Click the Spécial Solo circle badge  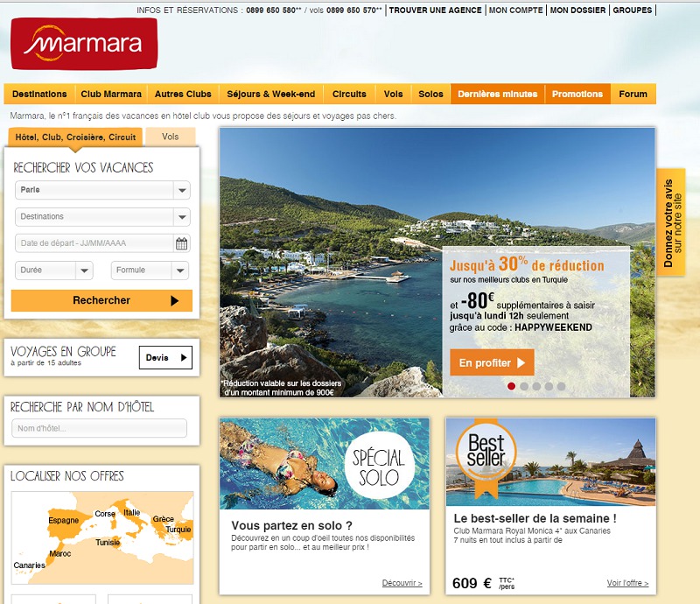[378, 467]
